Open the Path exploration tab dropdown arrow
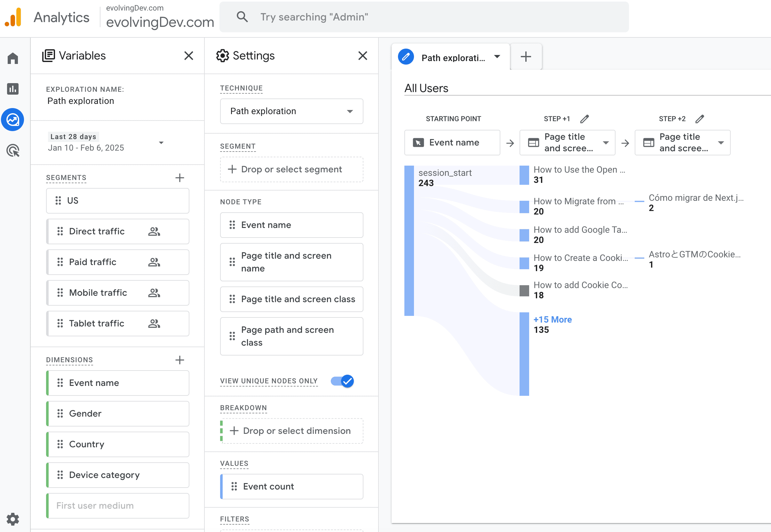The height and width of the screenshot is (532, 771). pos(497,57)
